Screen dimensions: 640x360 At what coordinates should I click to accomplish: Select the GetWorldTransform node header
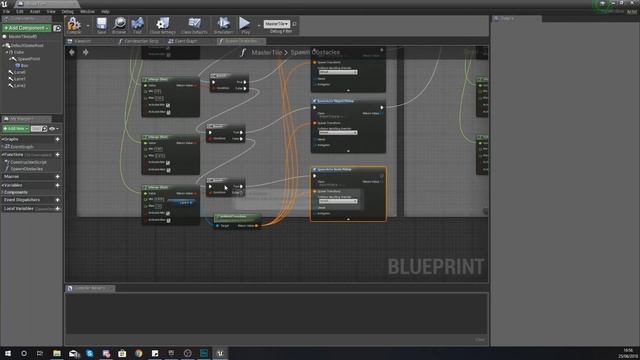coord(237,217)
